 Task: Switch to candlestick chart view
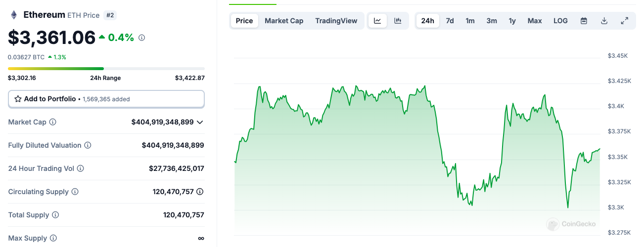click(398, 21)
